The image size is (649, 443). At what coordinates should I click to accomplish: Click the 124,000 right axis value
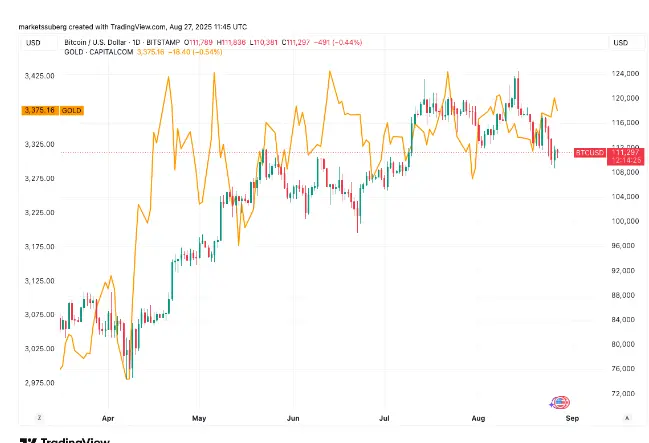[625, 73]
